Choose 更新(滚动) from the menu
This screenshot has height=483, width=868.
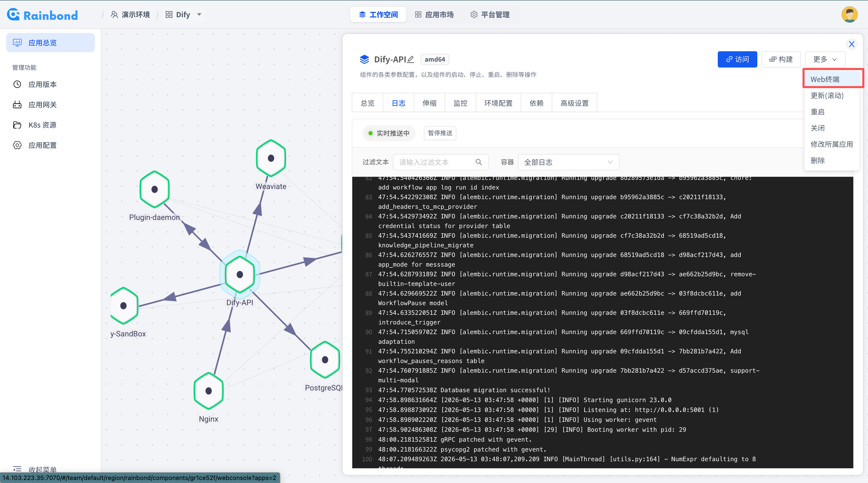[x=832, y=95]
